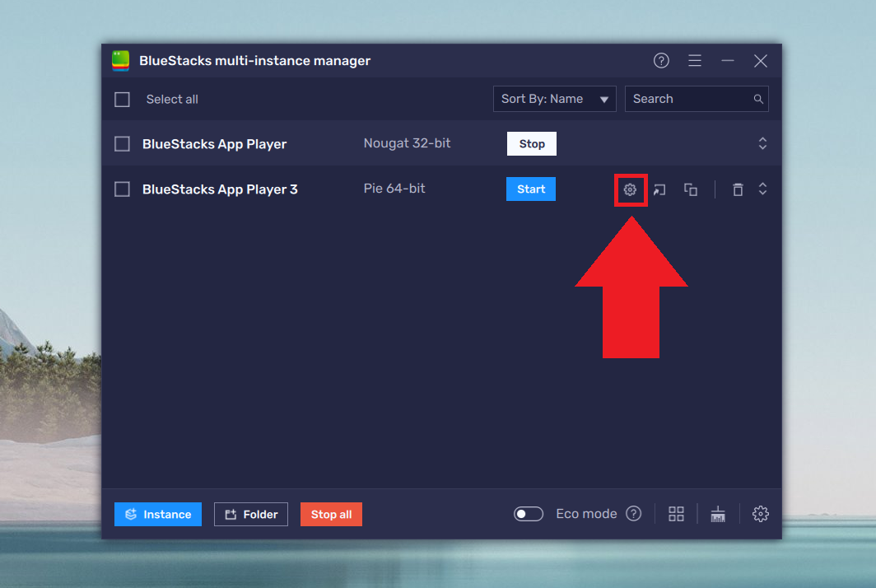Create a new Instance

click(x=157, y=514)
